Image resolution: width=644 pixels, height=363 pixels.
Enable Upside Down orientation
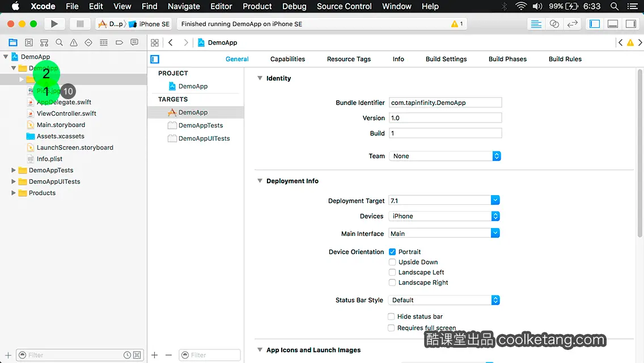[392, 262]
